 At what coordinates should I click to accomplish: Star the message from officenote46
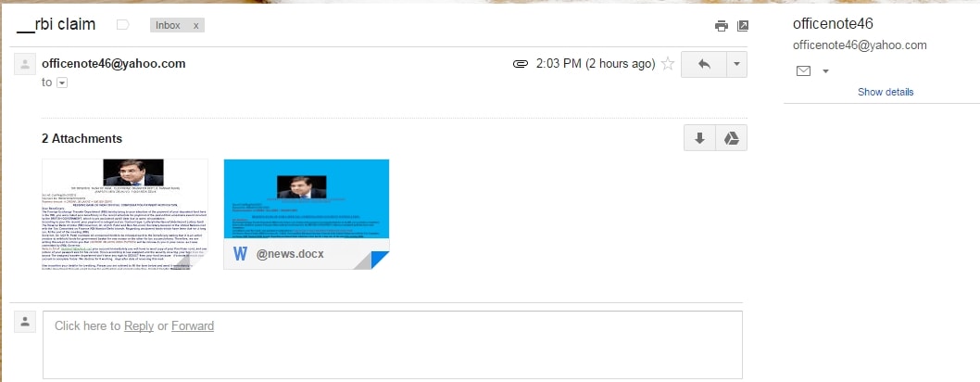tap(668, 64)
